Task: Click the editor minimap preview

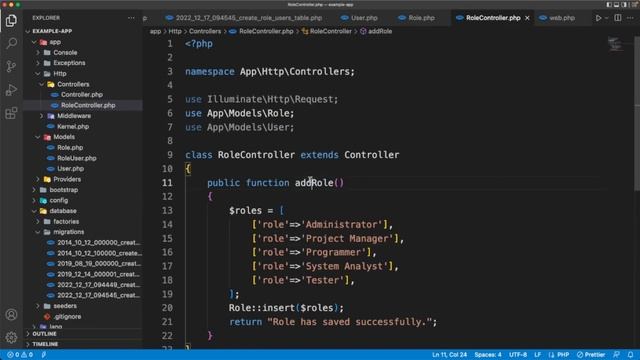Action: coord(615,44)
